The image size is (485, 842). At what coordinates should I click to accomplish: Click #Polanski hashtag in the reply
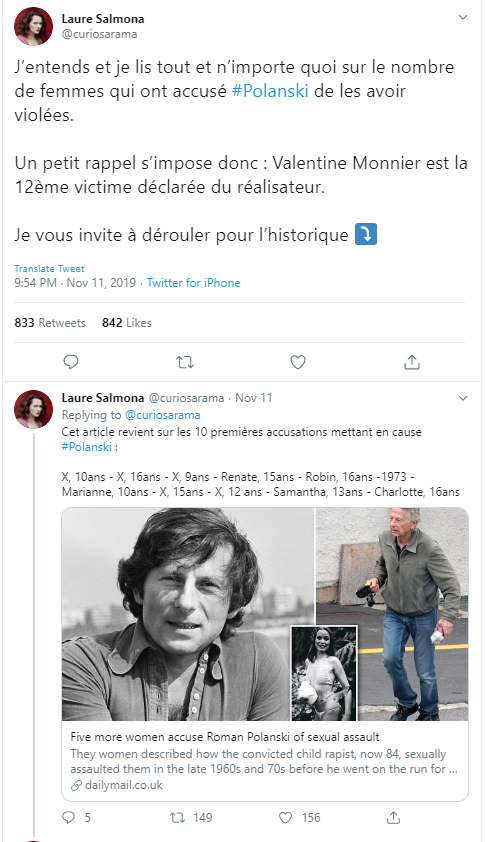(x=86, y=447)
